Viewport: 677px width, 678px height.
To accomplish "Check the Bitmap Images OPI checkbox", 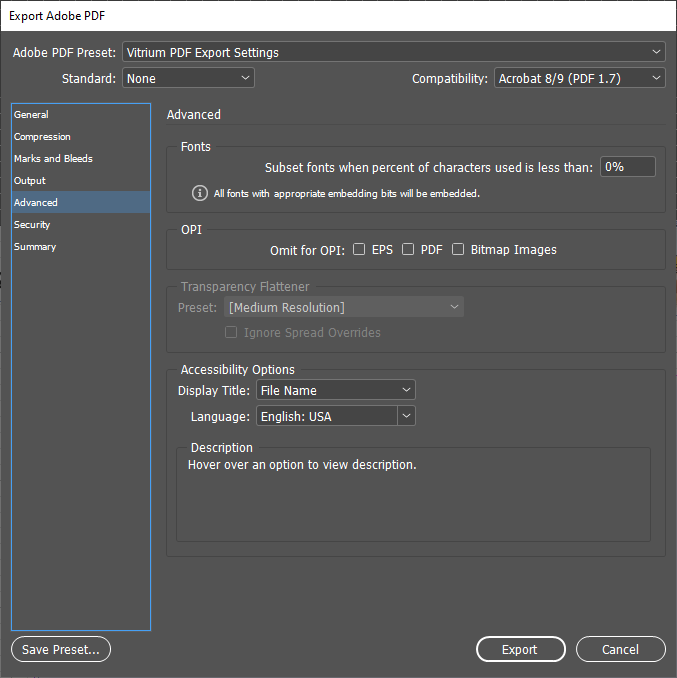I will pyautogui.click(x=458, y=249).
